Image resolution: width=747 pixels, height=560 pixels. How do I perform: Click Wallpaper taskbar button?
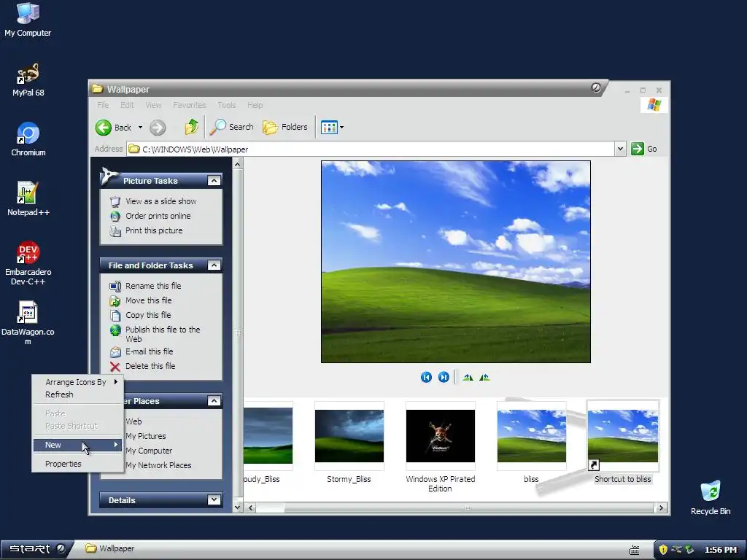click(x=111, y=548)
